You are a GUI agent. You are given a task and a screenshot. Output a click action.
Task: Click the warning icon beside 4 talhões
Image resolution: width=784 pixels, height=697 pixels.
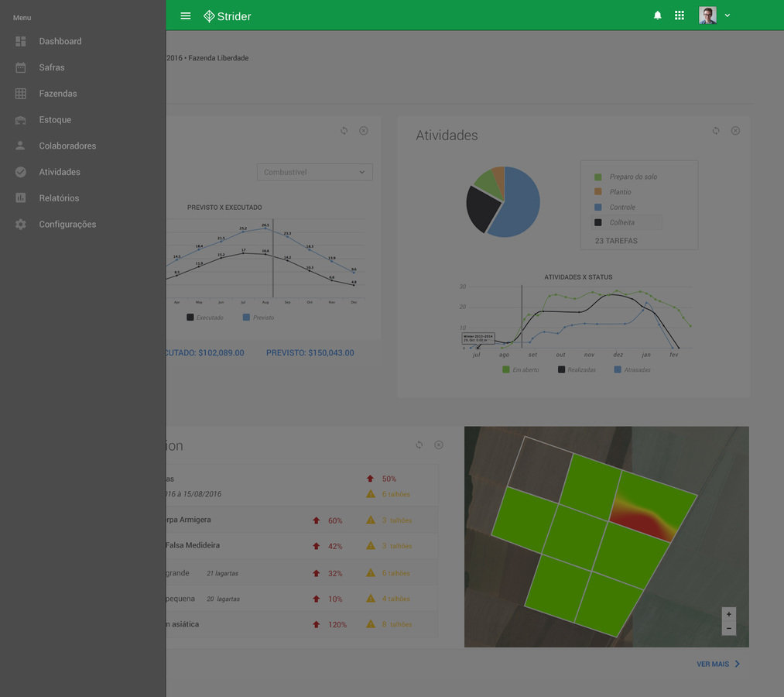[371, 599]
